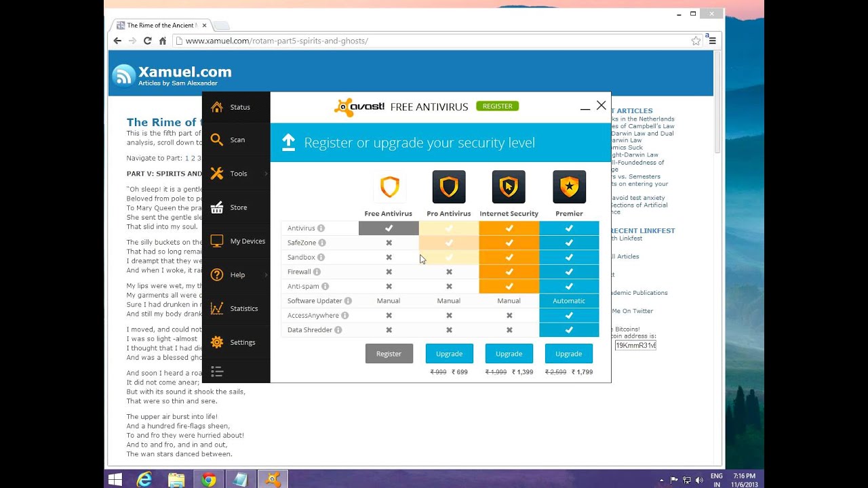Open the Windows Start button

pos(115,479)
